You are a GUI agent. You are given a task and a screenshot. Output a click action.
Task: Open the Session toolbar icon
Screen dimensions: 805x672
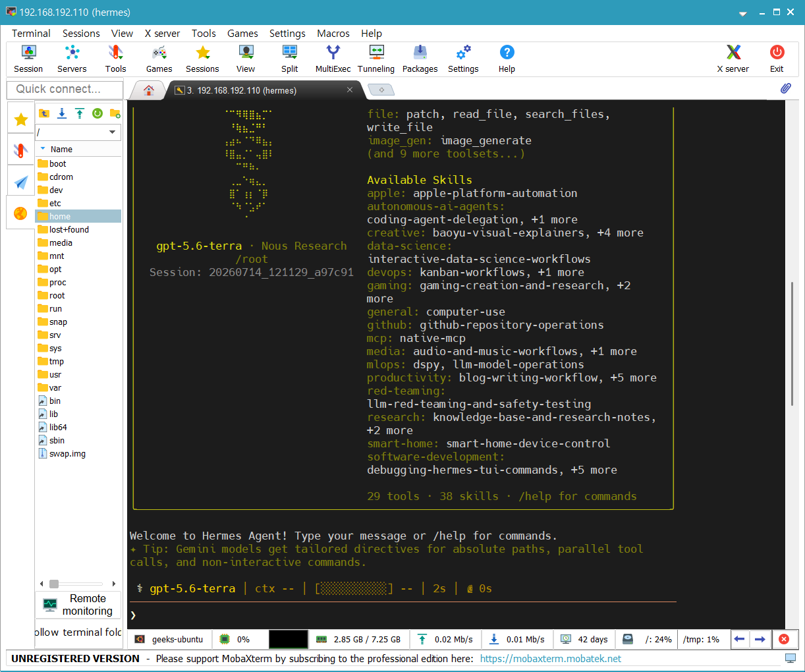click(x=28, y=59)
